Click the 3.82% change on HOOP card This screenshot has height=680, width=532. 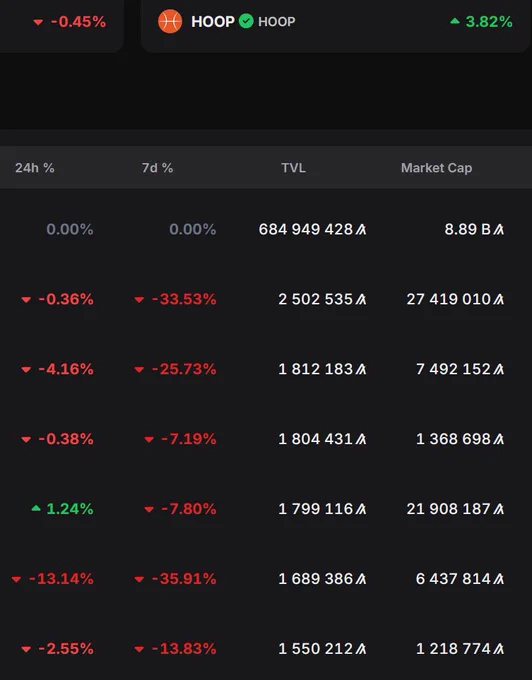click(x=489, y=21)
